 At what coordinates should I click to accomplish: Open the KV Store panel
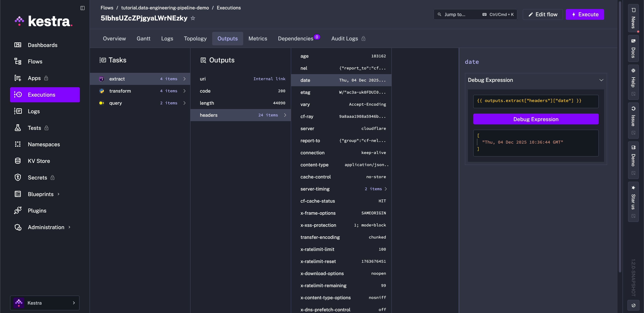click(39, 161)
